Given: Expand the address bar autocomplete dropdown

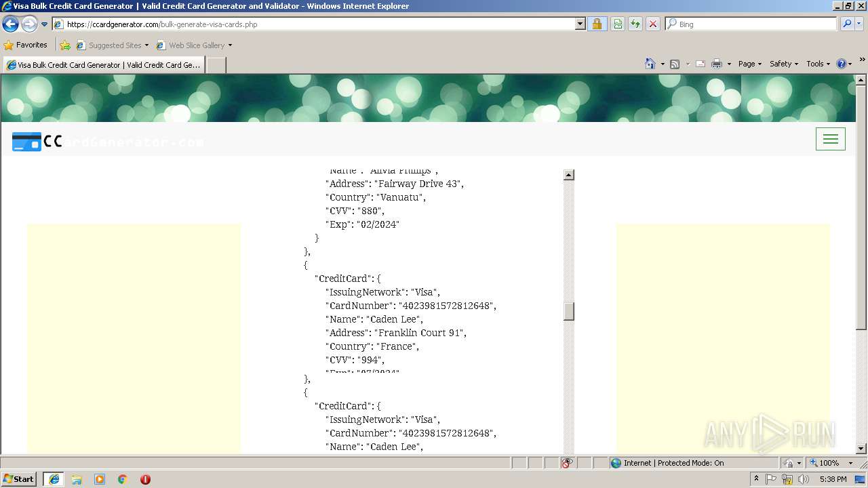Looking at the screenshot, I should coord(580,24).
